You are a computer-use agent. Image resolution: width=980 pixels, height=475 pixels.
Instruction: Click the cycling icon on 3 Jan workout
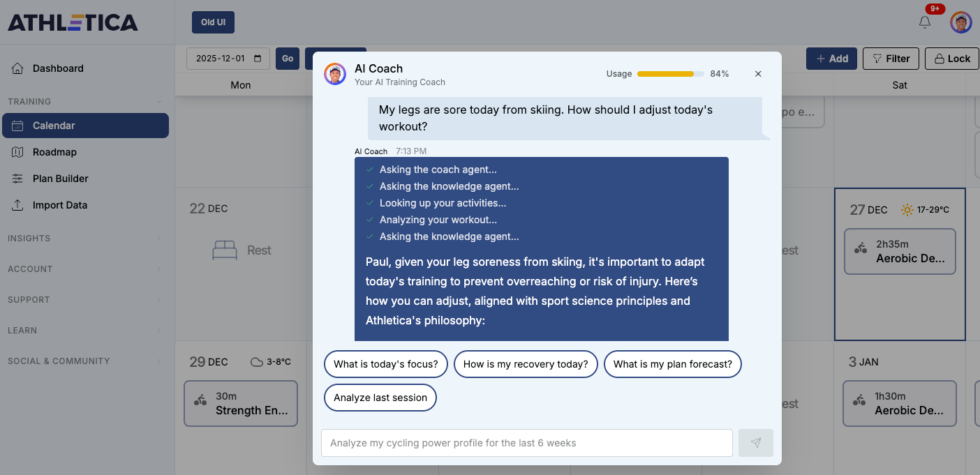[859, 400]
